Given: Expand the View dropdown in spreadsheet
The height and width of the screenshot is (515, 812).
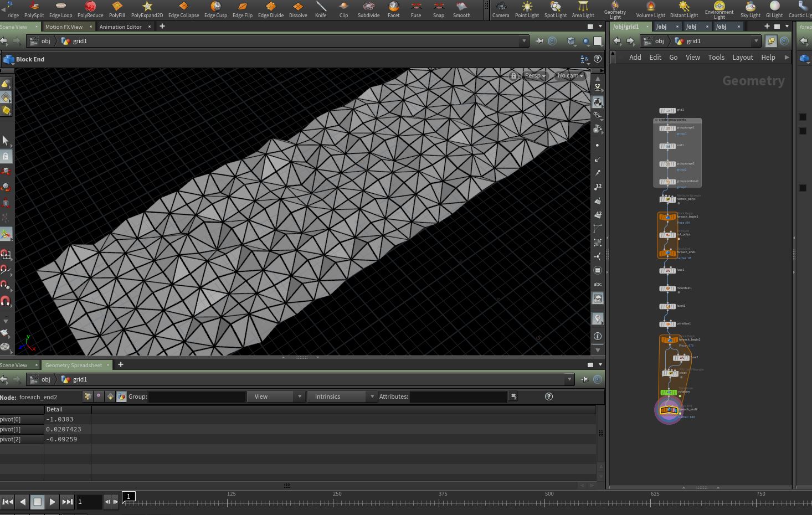Looking at the screenshot, I should 276,396.
